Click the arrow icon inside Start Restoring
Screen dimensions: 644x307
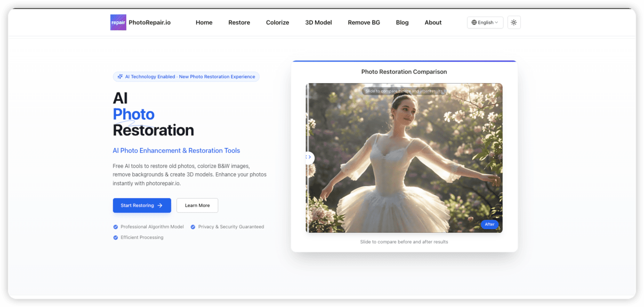click(x=160, y=205)
